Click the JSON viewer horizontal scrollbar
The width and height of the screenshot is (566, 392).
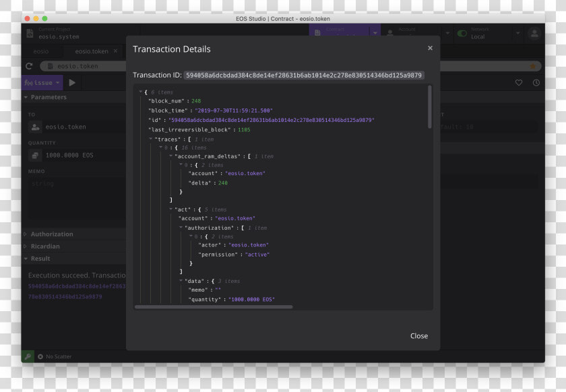(214, 307)
